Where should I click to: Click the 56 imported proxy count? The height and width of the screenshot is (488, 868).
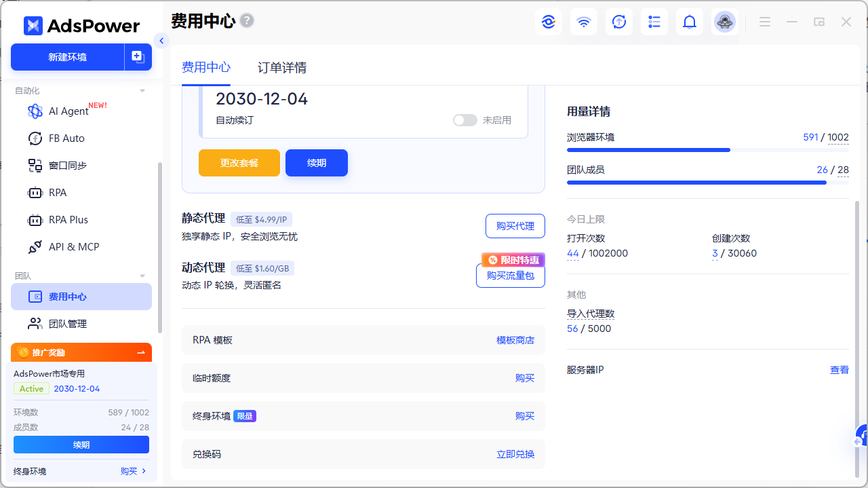click(572, 329)
